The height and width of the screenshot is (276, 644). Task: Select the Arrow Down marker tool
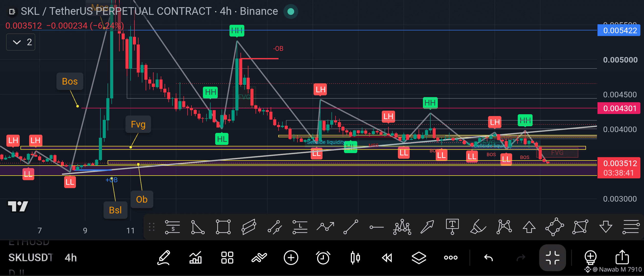[x=606, y=227]
